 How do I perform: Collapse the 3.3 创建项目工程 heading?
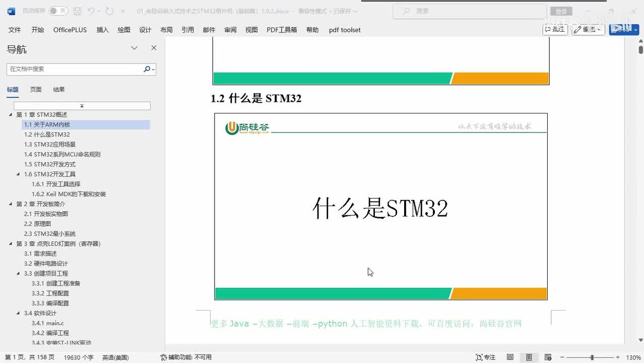pyautogui.click(x=19, y=274)
